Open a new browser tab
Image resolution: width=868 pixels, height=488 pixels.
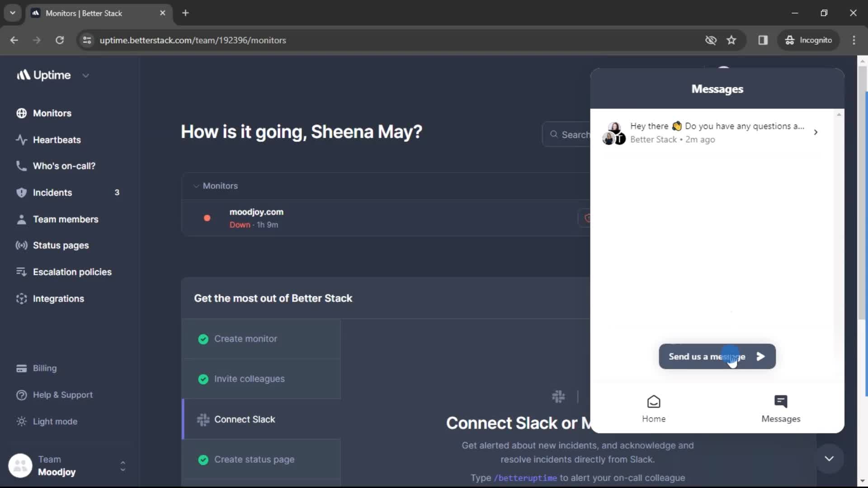tap(185, 13)
